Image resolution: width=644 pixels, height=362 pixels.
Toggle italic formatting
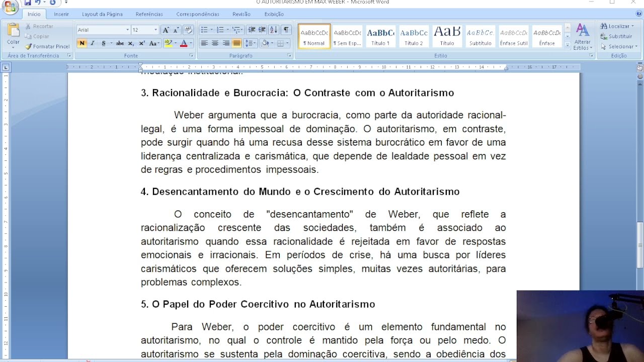coord(93,43)
